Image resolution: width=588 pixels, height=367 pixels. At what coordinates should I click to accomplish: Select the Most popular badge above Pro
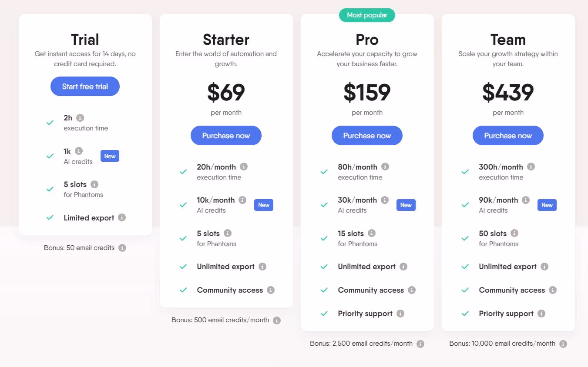tap(367, 15)
